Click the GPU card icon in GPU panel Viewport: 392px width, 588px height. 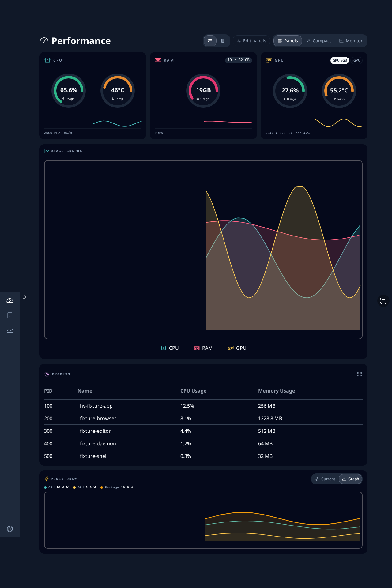[269, 60]
